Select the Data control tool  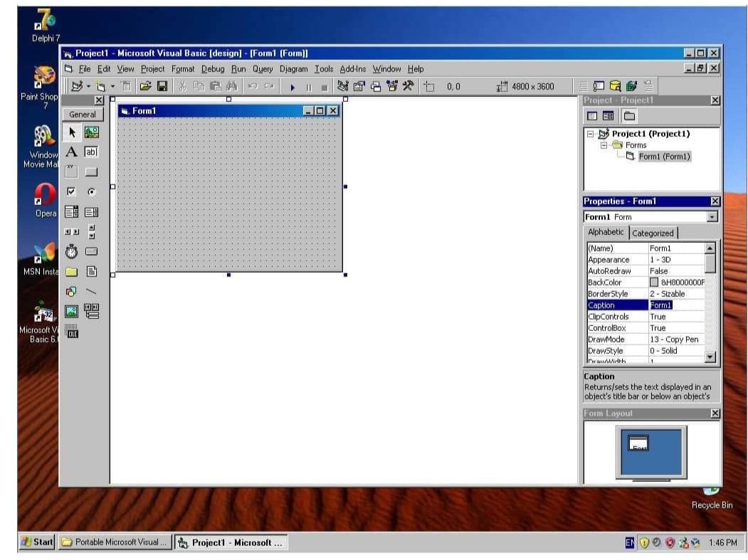click(92, 312)
